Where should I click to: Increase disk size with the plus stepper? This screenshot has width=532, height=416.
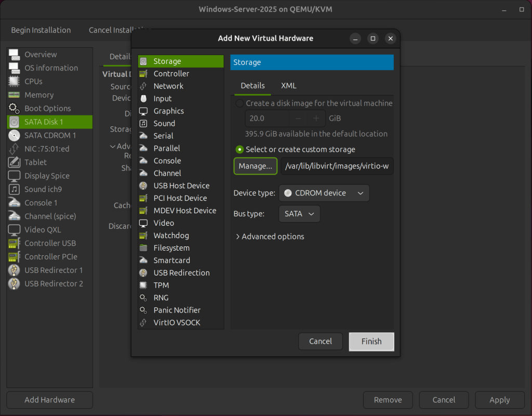pos(316,118)
